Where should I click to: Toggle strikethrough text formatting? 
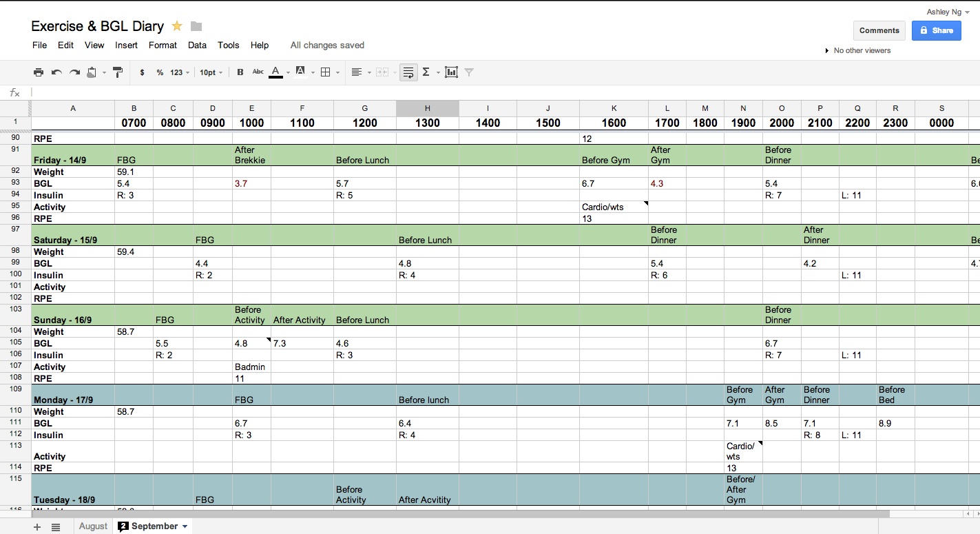[258, 72]
